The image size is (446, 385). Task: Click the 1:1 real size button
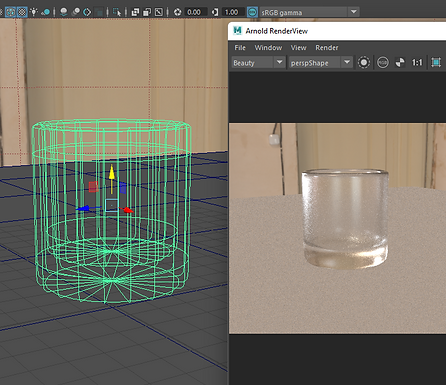pyautogui.click(x=417, y=62)
